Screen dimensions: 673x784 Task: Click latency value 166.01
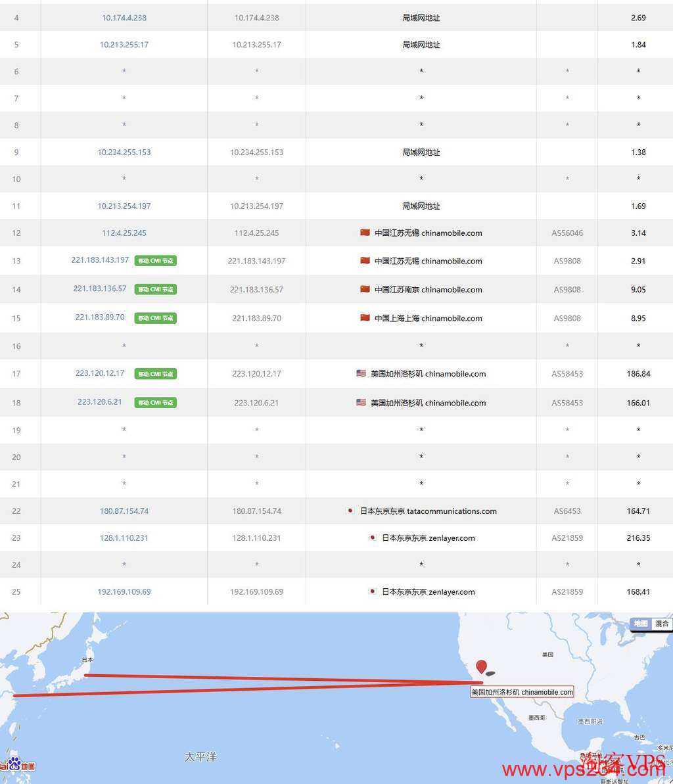(x=639, y=402)
